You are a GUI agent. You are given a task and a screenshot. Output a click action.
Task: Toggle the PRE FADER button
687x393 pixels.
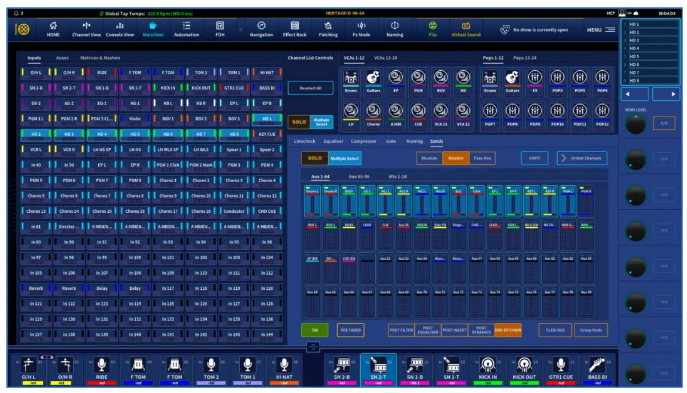click(x=351, y=330)
